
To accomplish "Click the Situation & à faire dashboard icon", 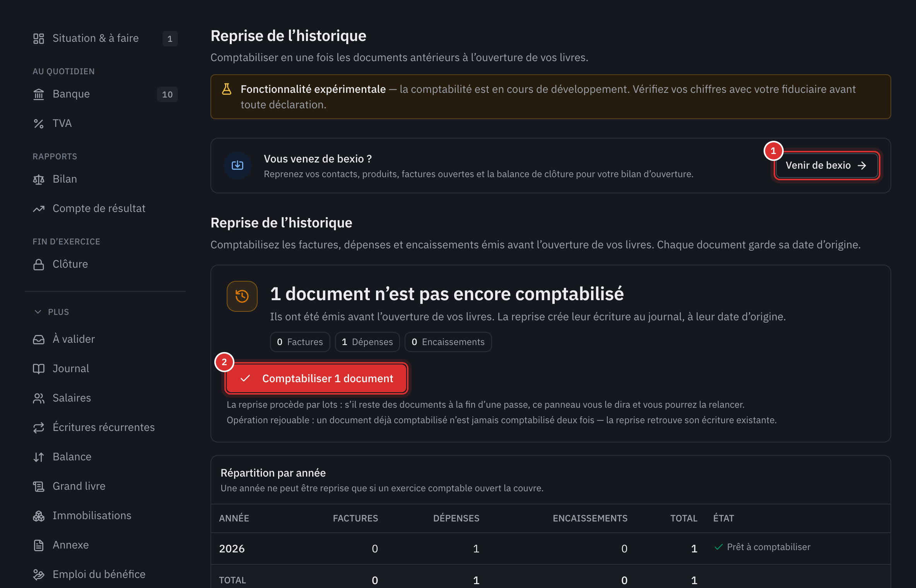I will (x=39, y=38).
